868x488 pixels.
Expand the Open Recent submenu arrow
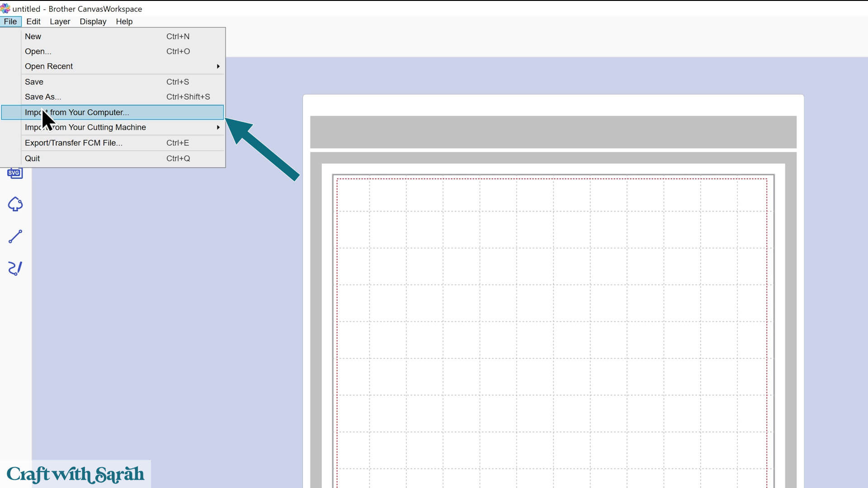218,66
